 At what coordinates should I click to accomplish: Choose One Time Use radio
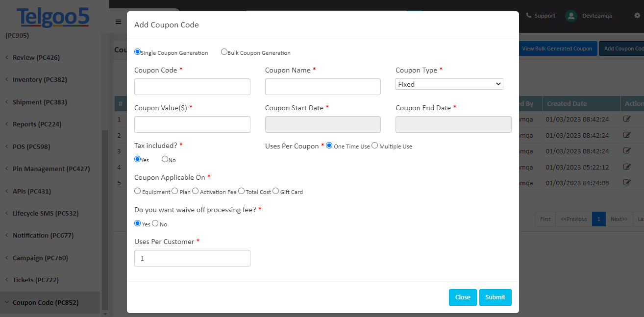[x=329, y=145]
